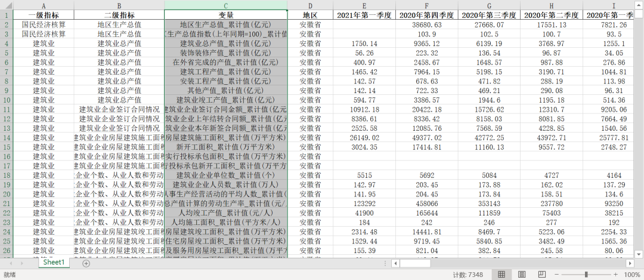Open the Sheet1 tab
Viewport: 644px width, 280px height.
(x=54, y=262)
